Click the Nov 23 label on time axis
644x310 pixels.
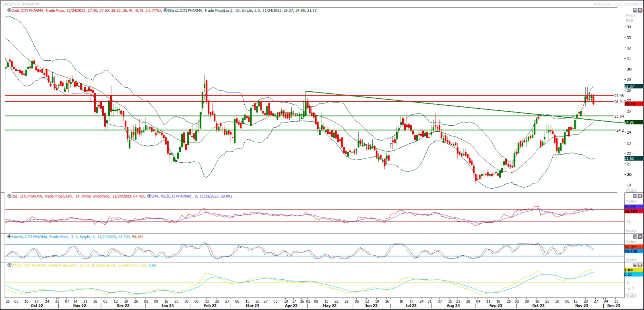point(581,306)
